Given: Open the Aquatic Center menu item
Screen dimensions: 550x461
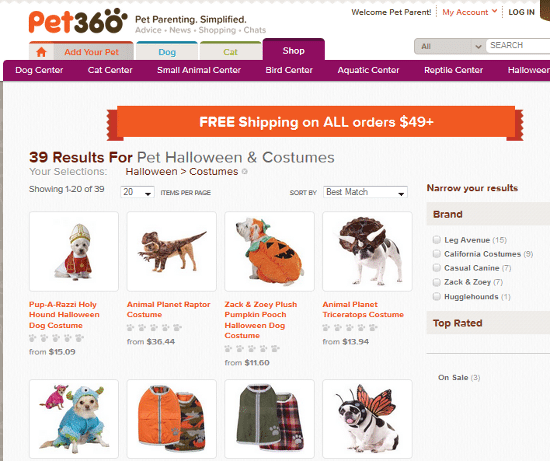Looking at the screenshot, I should pos(368,70).
